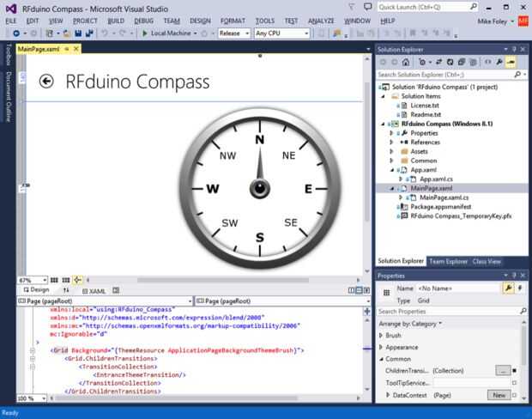Open the ANALYZE menu
532x419 pixels.
point(321,21)
